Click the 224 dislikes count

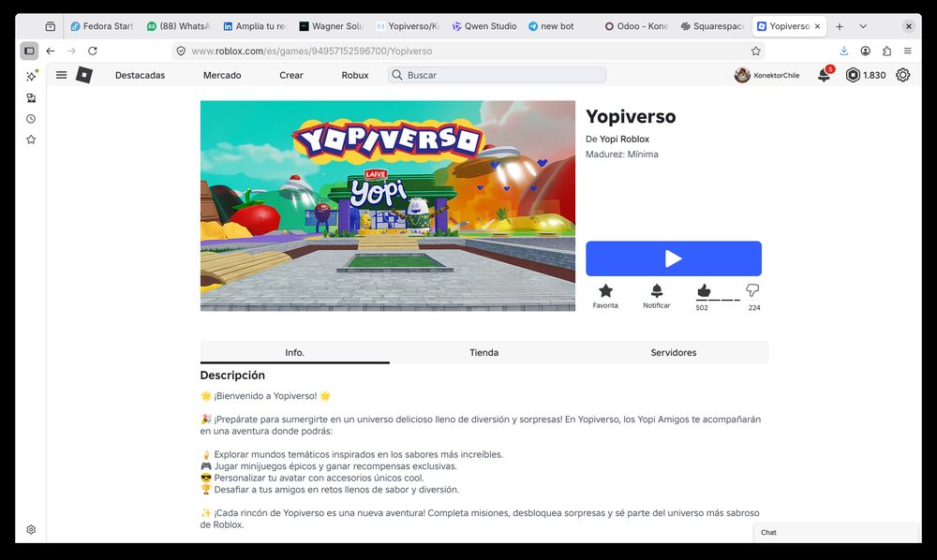pos(754,308)
